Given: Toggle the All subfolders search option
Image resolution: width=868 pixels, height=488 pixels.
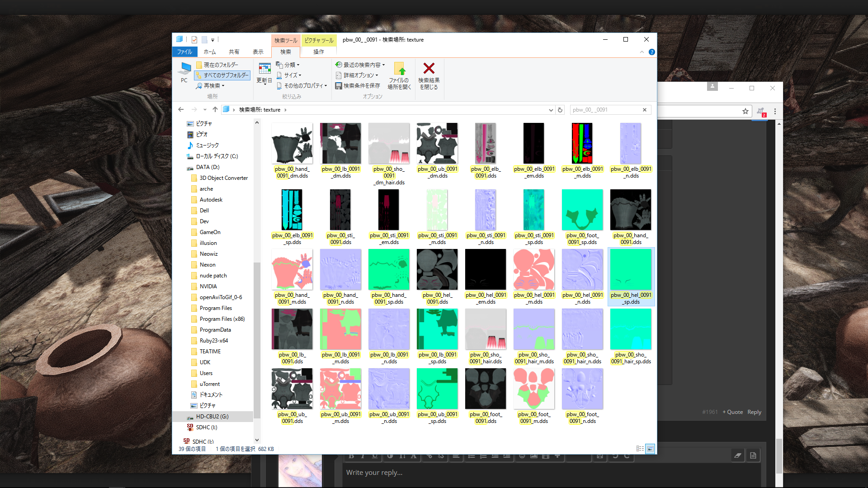Looking at the screenshot, I should point(222,75).
